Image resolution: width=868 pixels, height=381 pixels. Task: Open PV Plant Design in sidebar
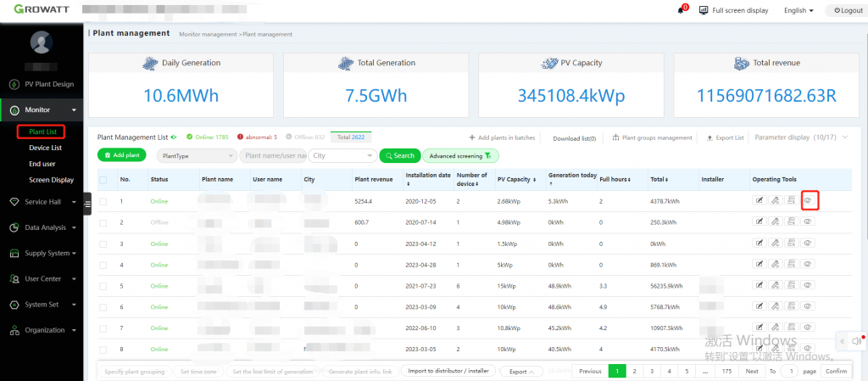point(42,84)
